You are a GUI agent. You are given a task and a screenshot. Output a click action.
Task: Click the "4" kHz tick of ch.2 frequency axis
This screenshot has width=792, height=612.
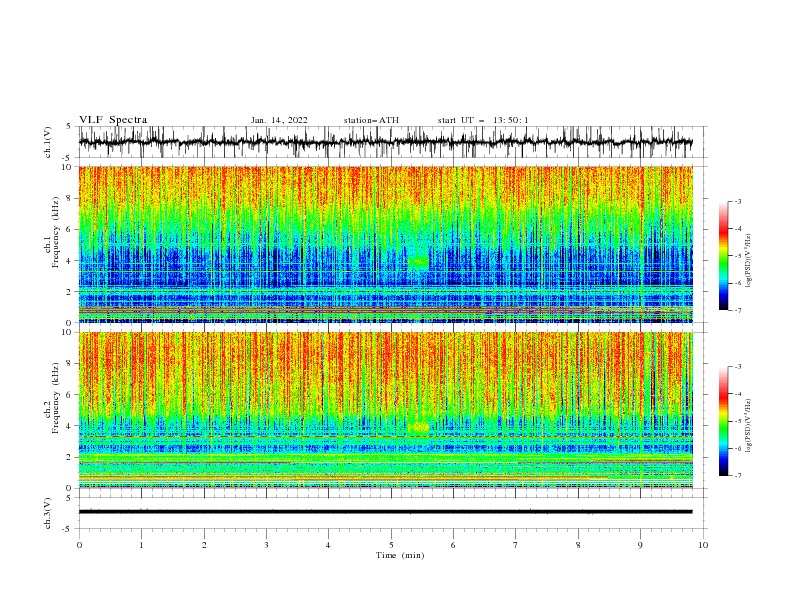[69, 426]
